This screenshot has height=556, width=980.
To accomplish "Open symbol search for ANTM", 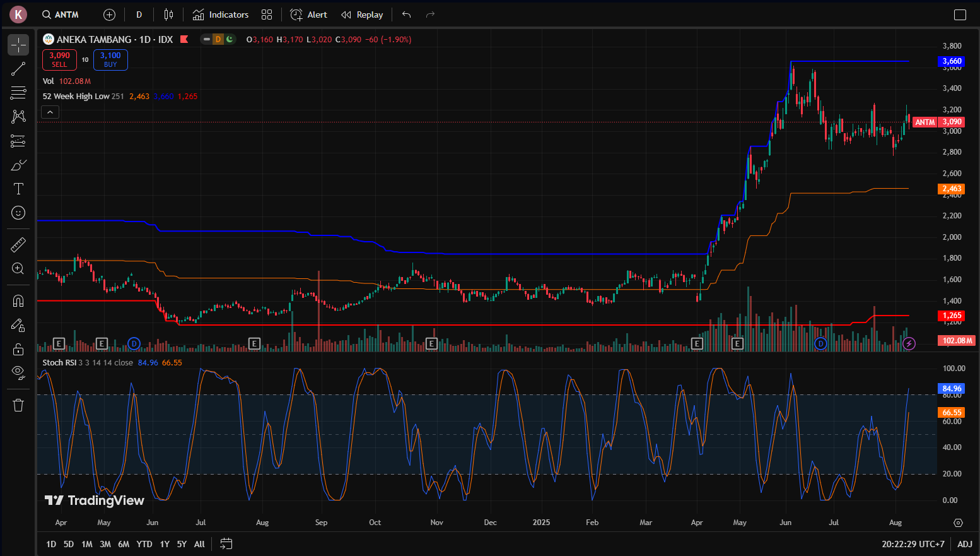I will click(61, 15).
